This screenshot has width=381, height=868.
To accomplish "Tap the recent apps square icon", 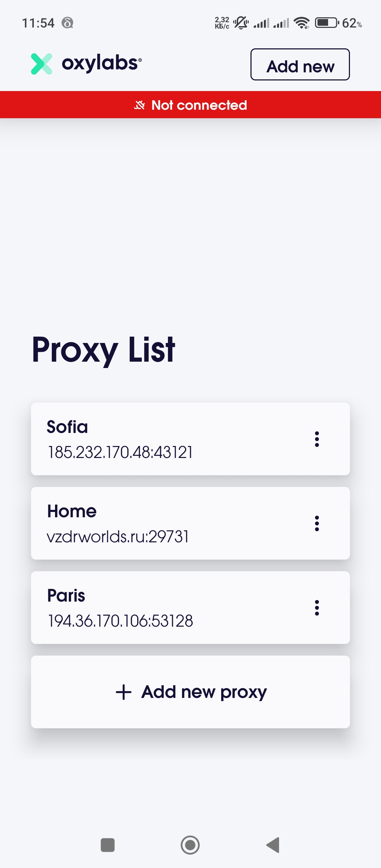I will pos(108,845).
